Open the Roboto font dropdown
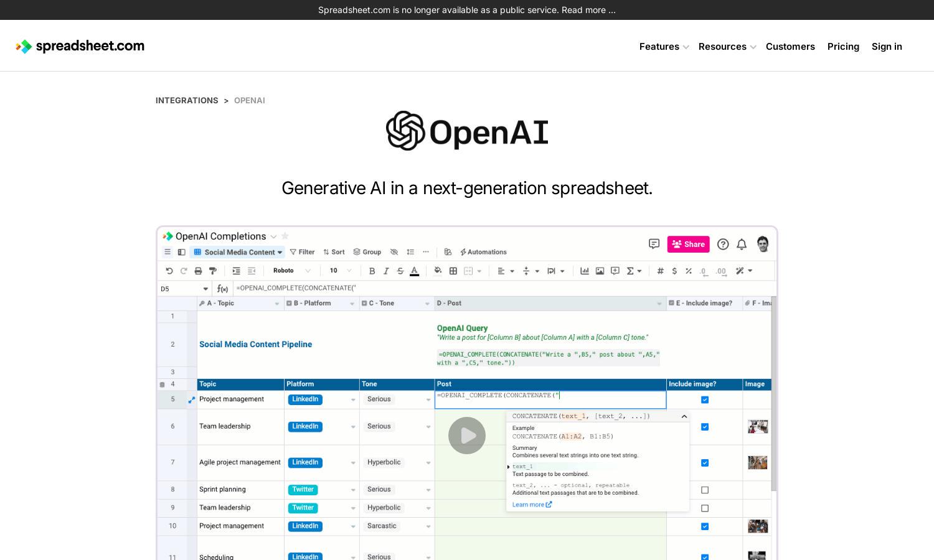Screen dimensions: 934x560 291,271
